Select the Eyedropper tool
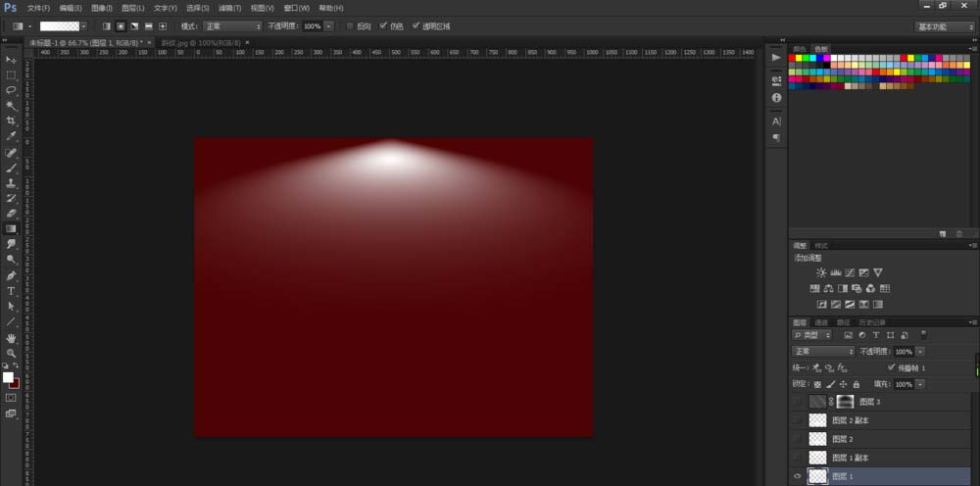Image resolution: width=980 pixels, height=486 pixels. [x=12, y=136]
